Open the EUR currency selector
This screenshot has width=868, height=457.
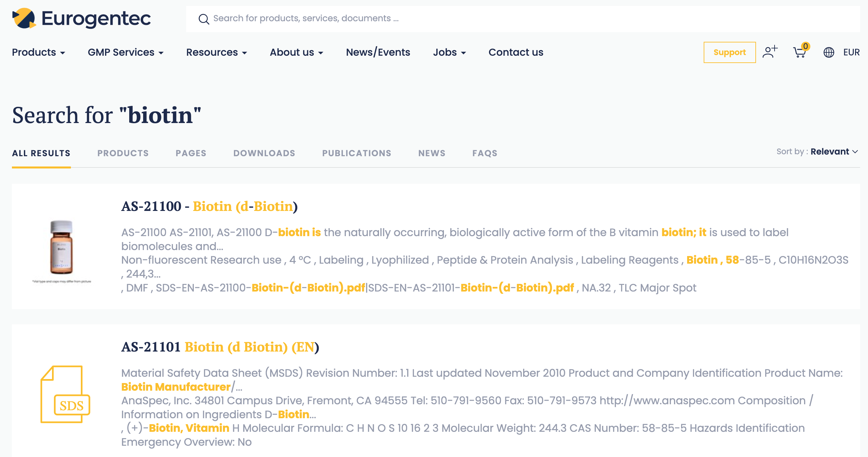tap(851, 52)
